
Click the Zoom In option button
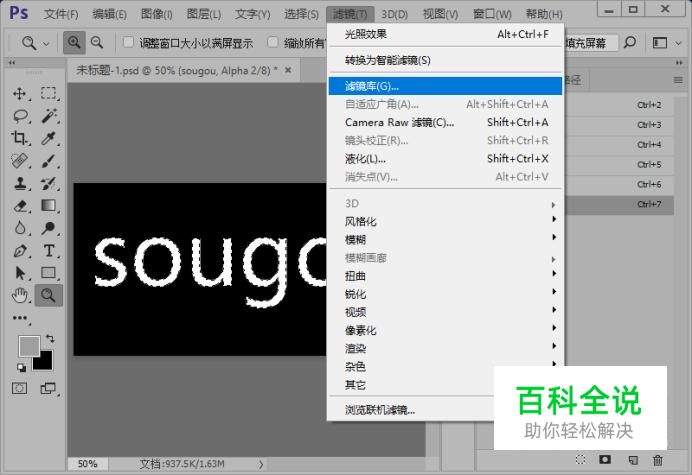pos(74,42)
